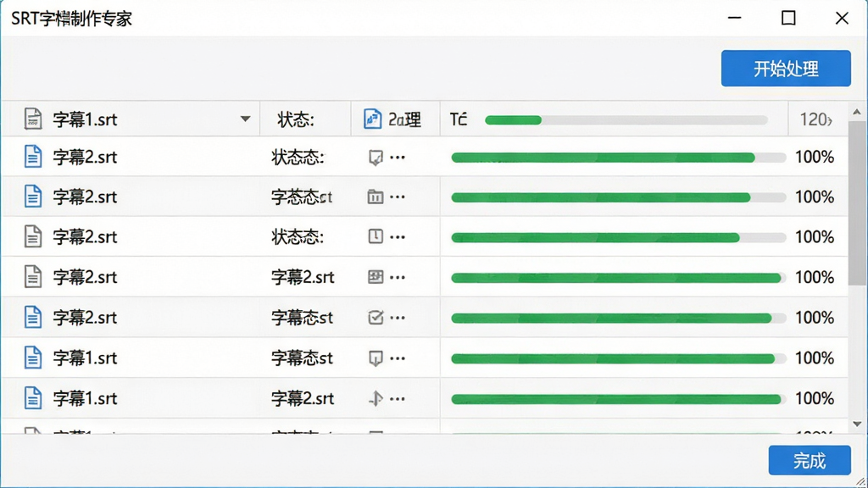Click 字幕2.srt status text beside grid image icon
This screenshot has height=488, width=868.
pyautogui.click(x=303, y=277)
